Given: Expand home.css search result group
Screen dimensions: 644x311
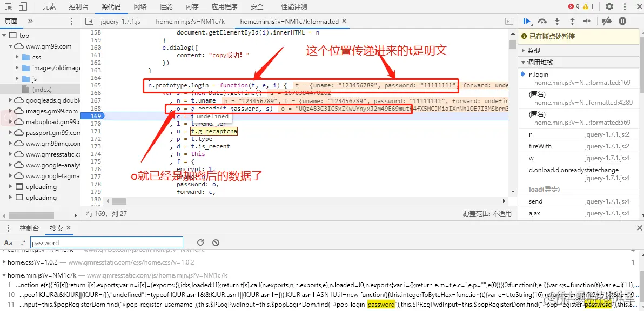Looking at the screenshot, I should 4,262.
